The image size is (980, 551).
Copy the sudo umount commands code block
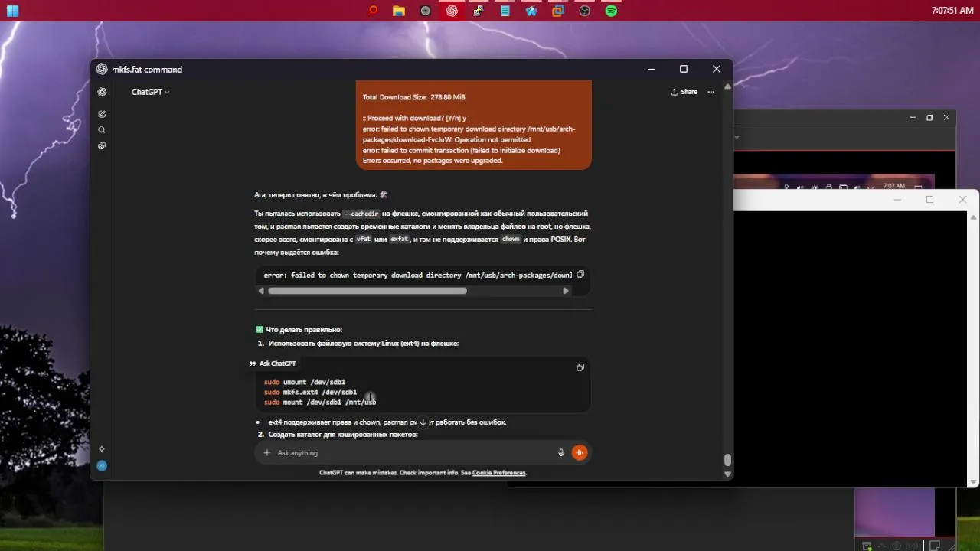[580, 367]
